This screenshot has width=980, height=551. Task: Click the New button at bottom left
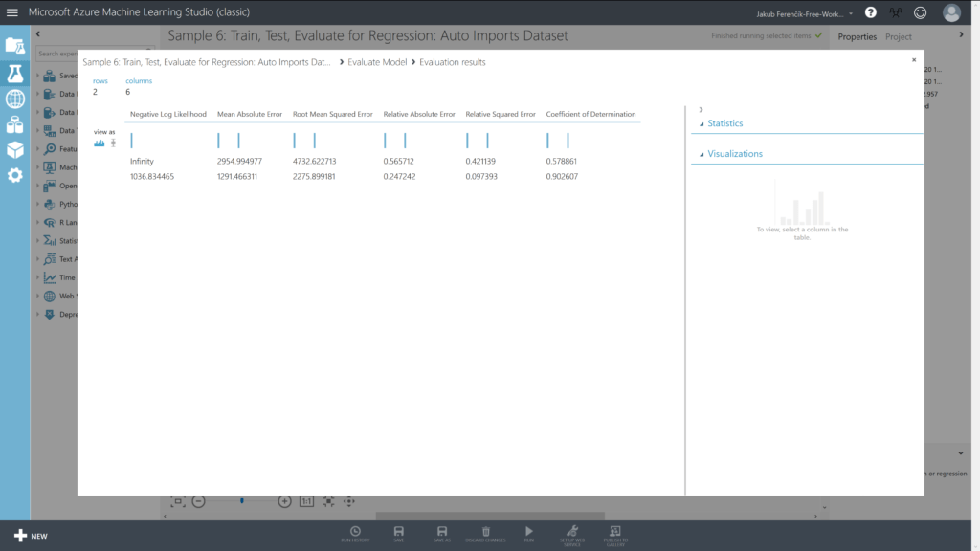[x=31, y=536]
